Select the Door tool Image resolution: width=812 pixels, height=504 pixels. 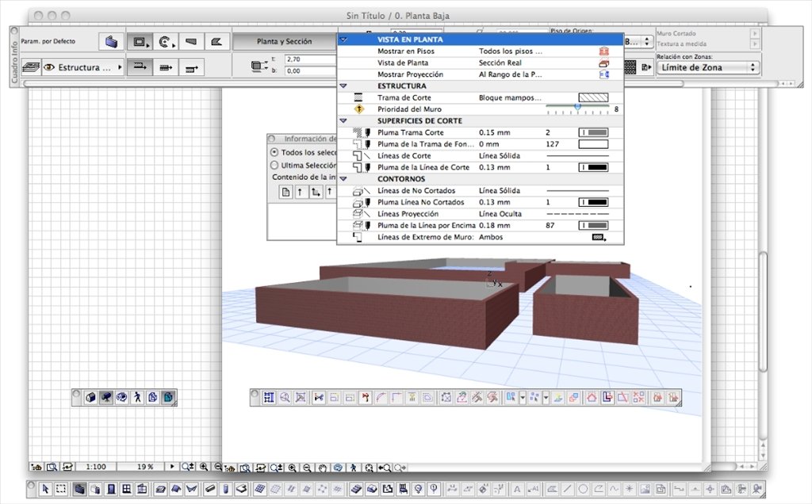(x=111, y=489)
